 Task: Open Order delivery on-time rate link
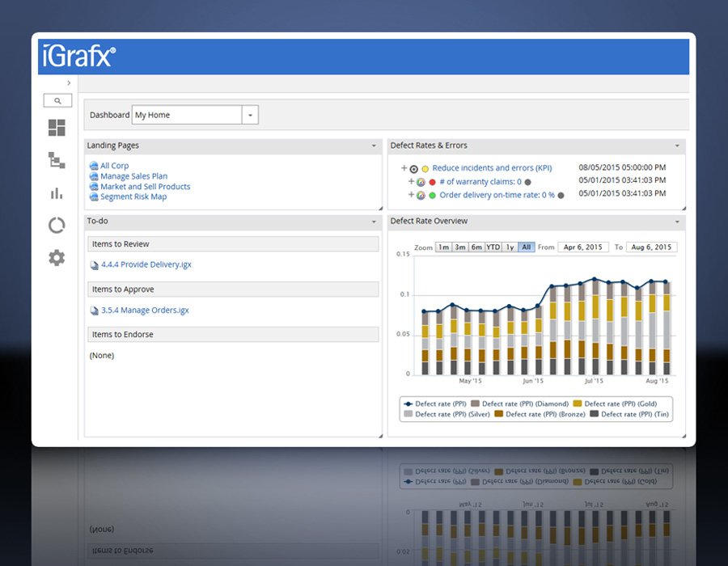coord(497,195)
